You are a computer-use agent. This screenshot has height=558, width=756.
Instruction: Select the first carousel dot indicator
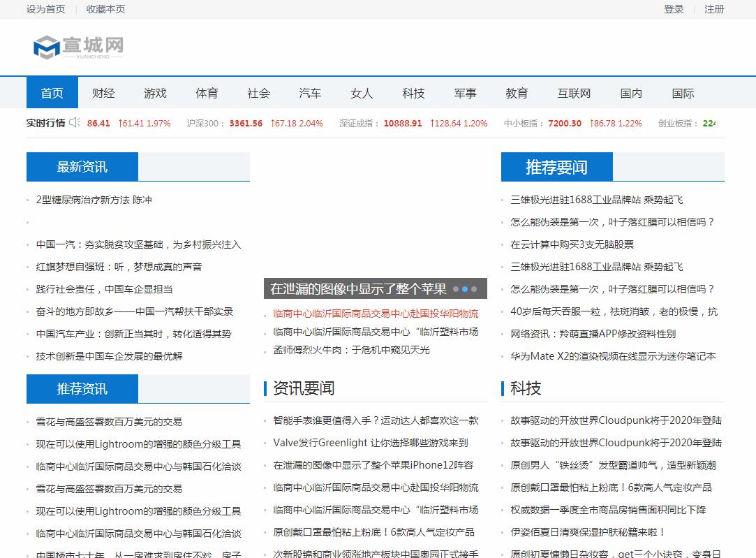click(456, 289)
